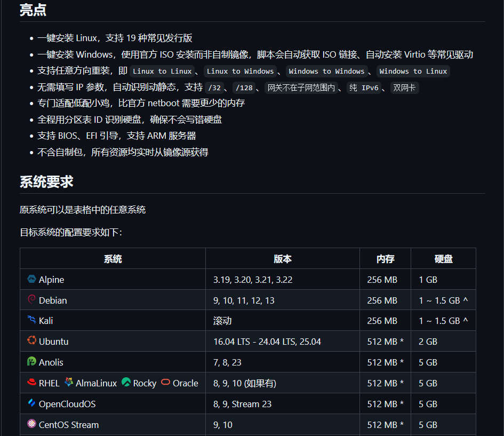Screen dimensions: 504x436
Task: Click bullet '不含自制包，所有资源均实时从镜像源获得'
Action: (123, 152)
